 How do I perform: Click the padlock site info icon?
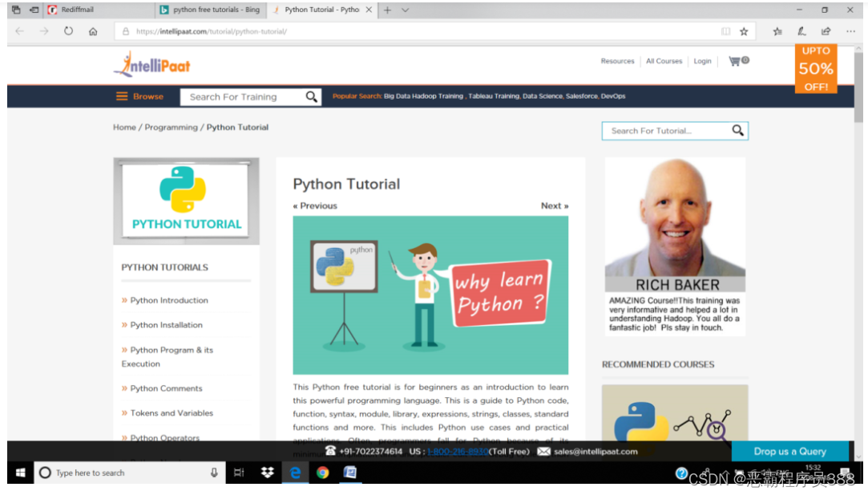(126, 31)
